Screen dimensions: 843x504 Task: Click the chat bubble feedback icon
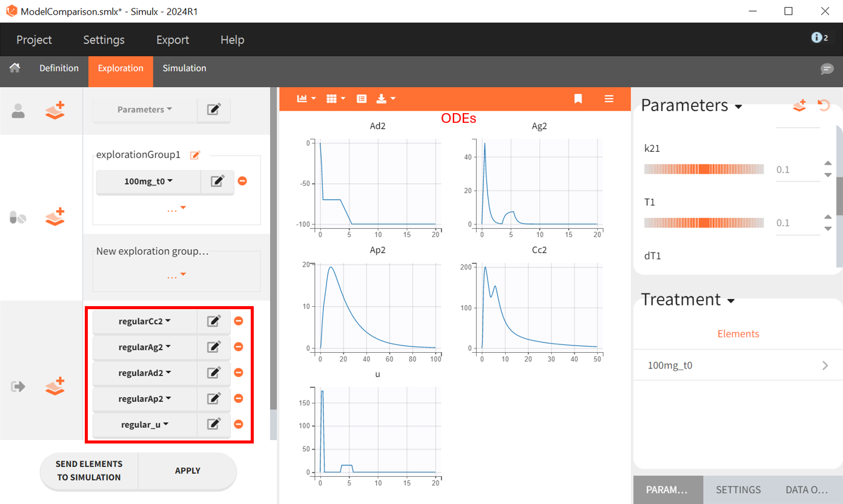coord(827,69)
